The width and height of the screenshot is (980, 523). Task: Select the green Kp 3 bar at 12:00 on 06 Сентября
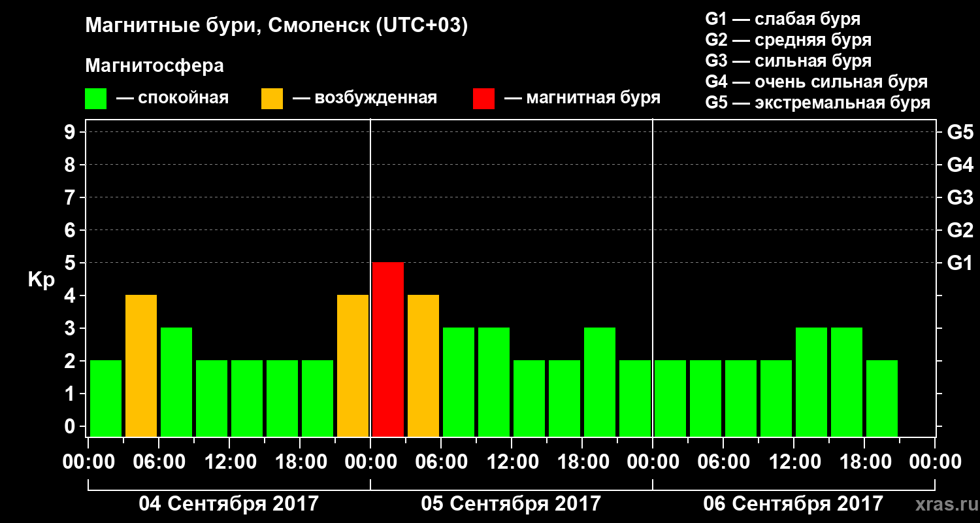click(811, 382)
